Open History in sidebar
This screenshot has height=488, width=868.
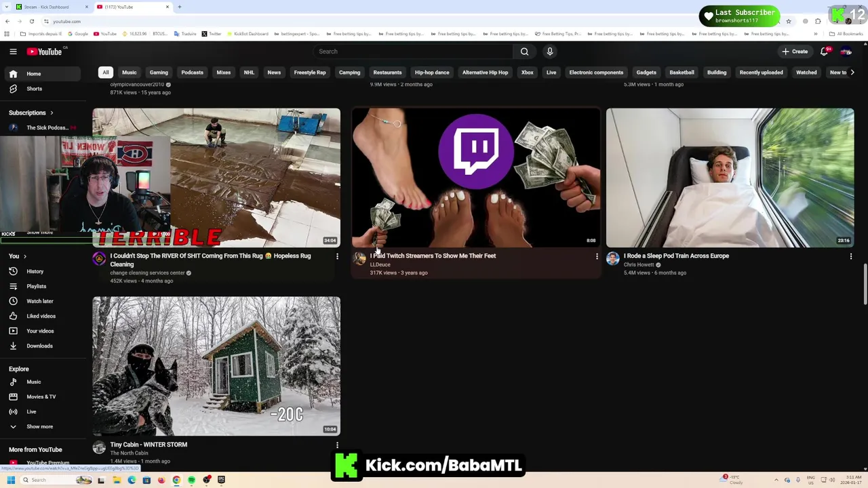point(44,271)
